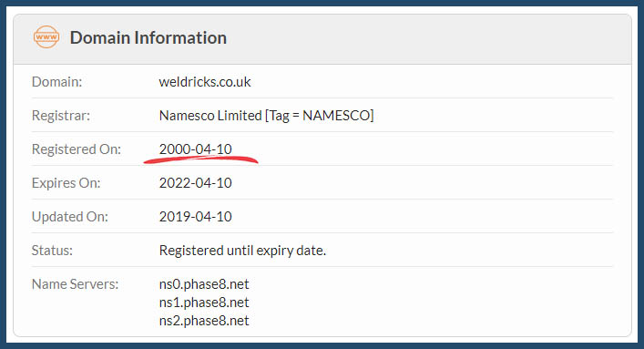Select the weldricks.co.uk domain value
The height and width of the screenshot is (349, 644).
[205, 82]
